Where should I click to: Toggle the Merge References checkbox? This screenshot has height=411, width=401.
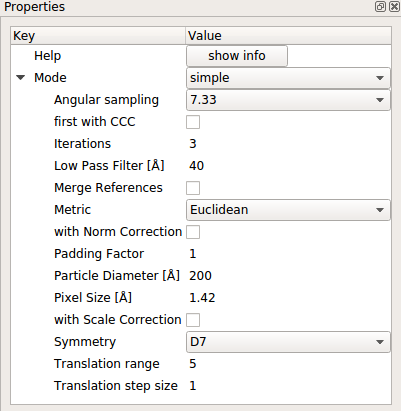[x=193, y=188]
